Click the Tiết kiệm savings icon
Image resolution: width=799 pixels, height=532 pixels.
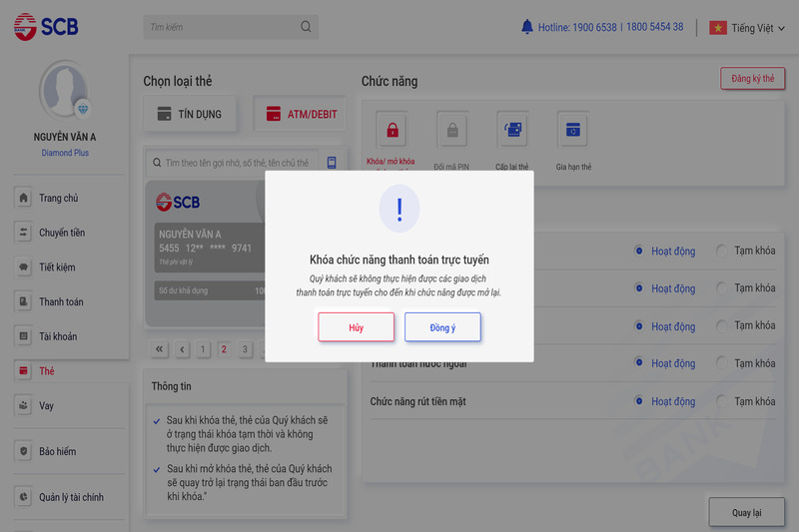click(x=23, y=266)
